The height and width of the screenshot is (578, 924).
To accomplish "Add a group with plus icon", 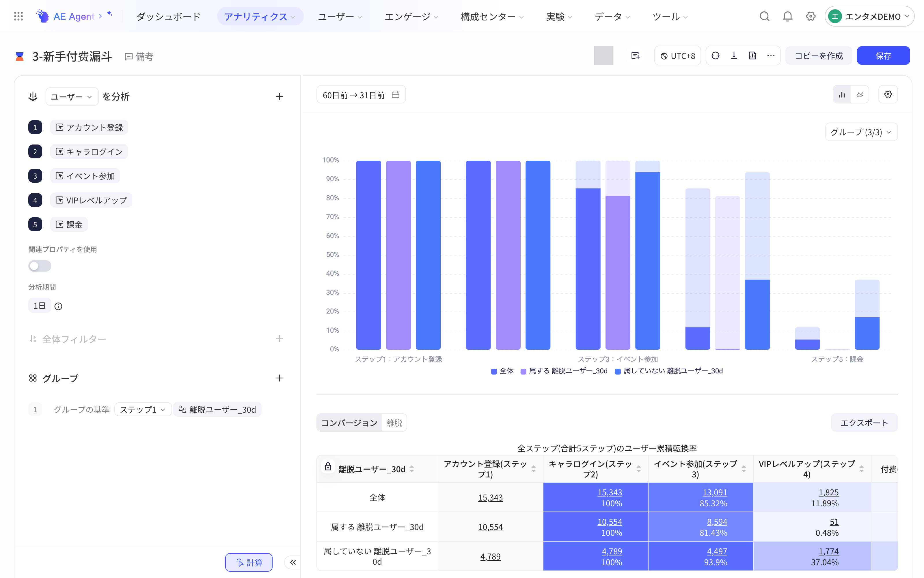I will (x=280, y=378).
